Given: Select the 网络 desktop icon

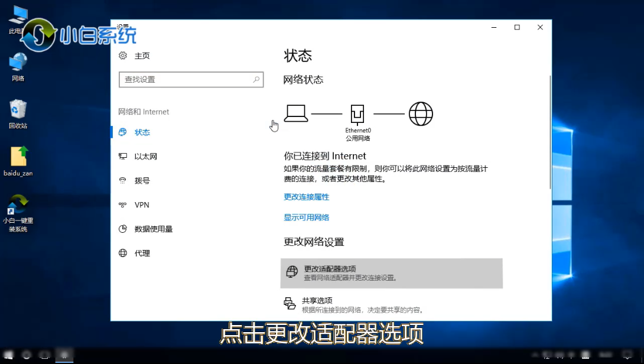Looking at the screenshot, I should click(x=18, y=68).
